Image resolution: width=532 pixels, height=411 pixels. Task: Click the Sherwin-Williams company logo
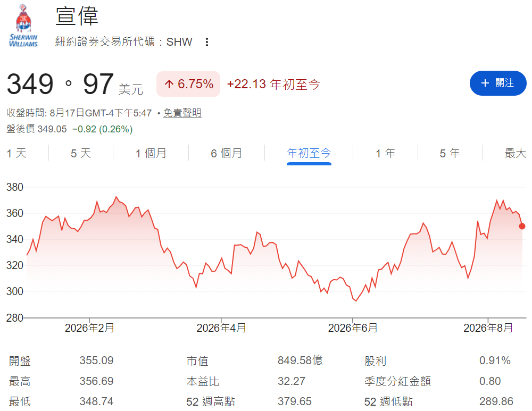[x=23, y=26]
